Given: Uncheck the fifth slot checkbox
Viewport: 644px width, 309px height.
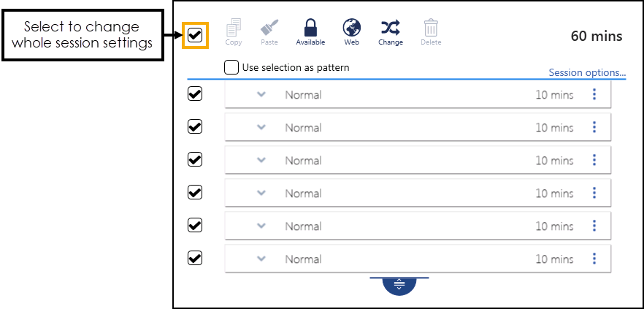Looking at the screenshot, I should [195, 225].
